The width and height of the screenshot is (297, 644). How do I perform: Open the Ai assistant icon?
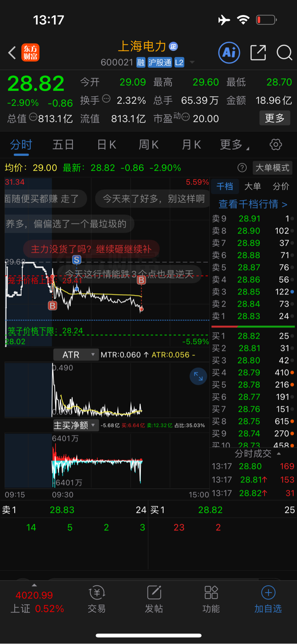(229, 53)
